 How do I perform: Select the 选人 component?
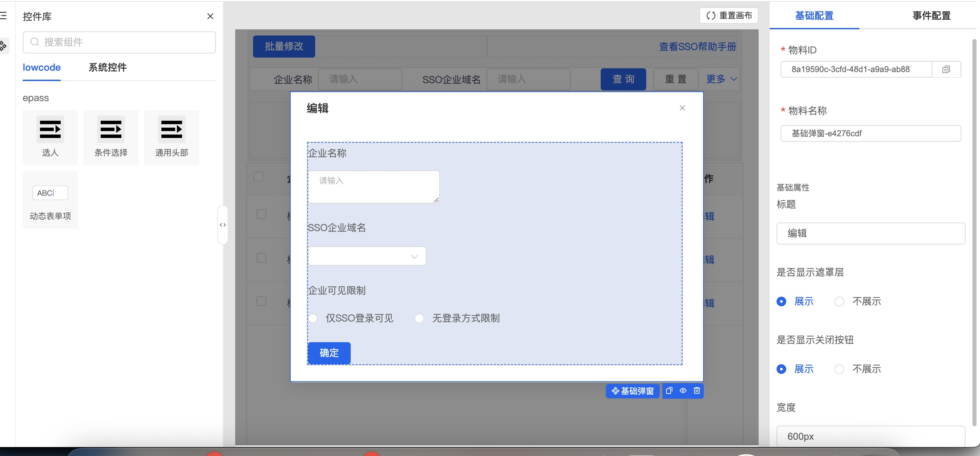coord(50,137)
